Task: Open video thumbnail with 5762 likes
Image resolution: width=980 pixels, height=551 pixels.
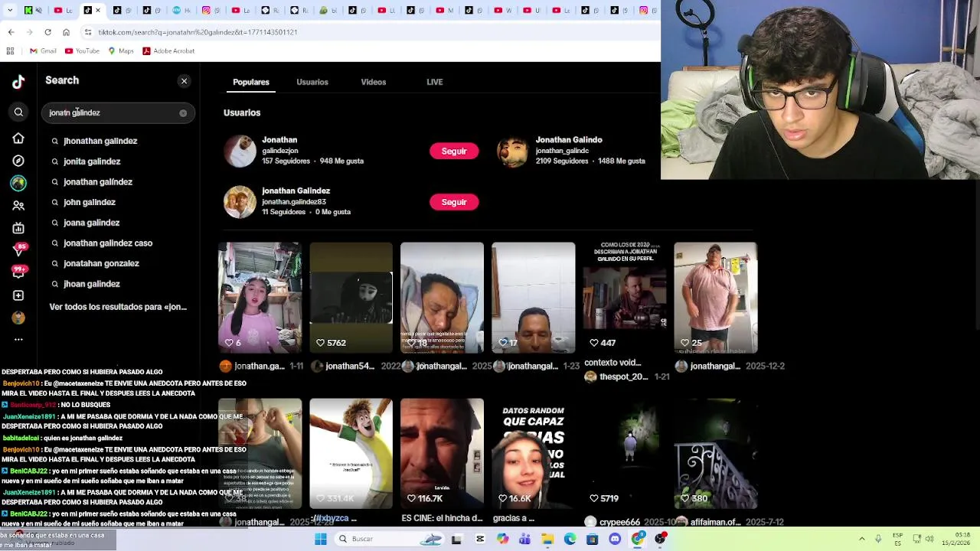Action: point(351,298)
